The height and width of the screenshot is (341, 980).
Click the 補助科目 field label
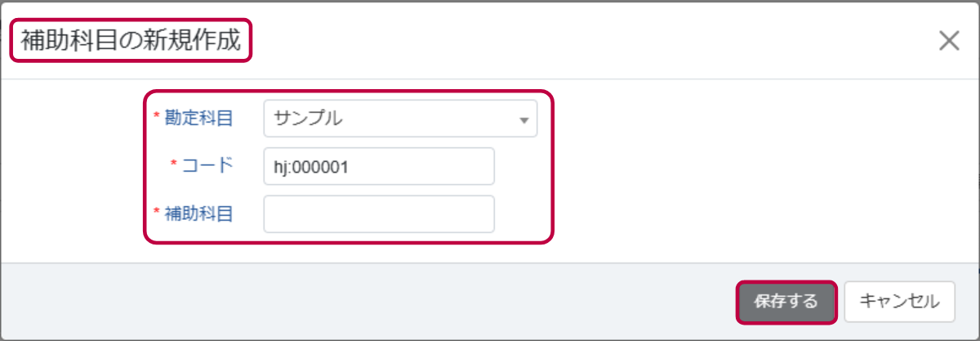pyautogui.click(x=199, y=214)
